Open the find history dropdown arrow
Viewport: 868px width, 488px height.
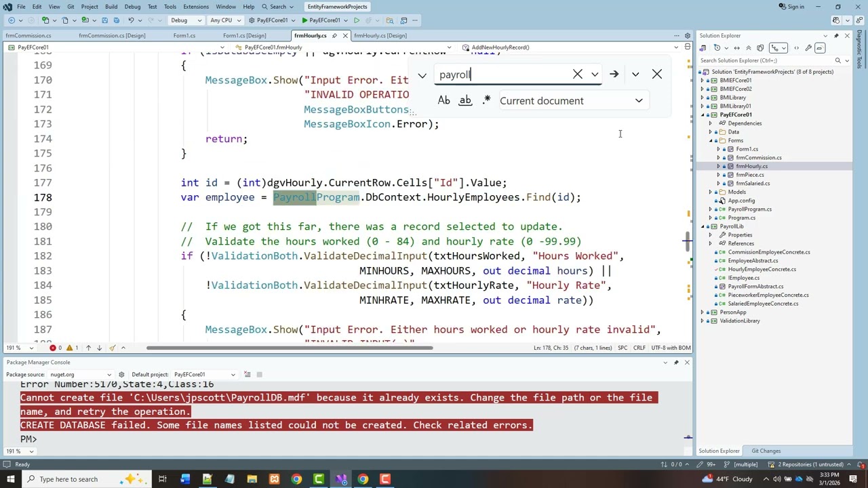tap(595, 75)
